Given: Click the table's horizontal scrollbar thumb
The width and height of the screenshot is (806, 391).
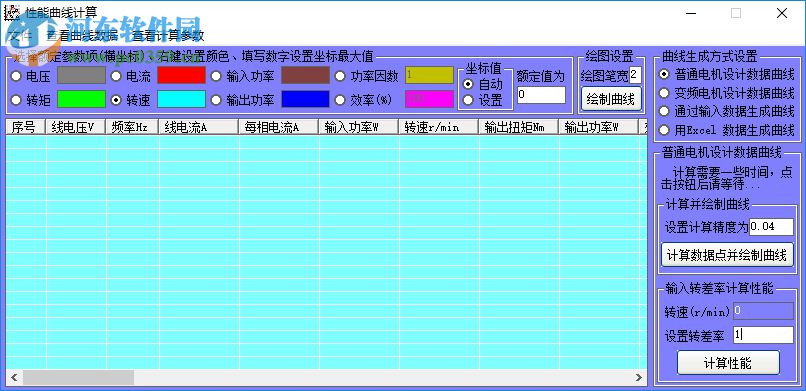Looking at the screenshot, I should [78, 378].
